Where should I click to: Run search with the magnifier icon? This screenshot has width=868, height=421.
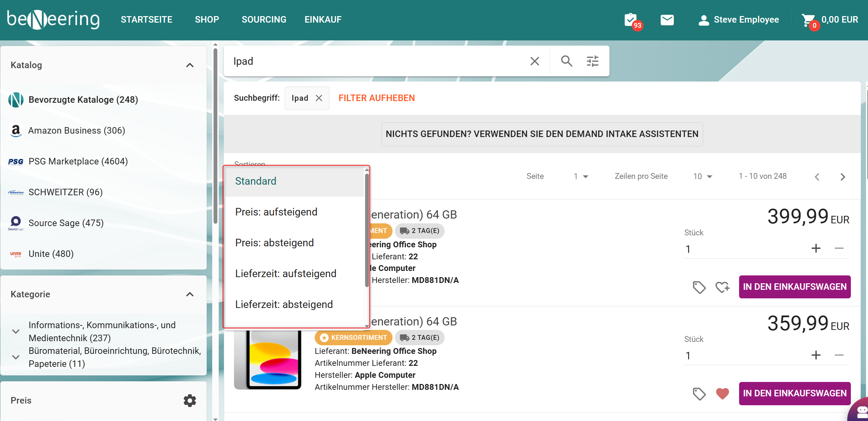click(566, 61)
